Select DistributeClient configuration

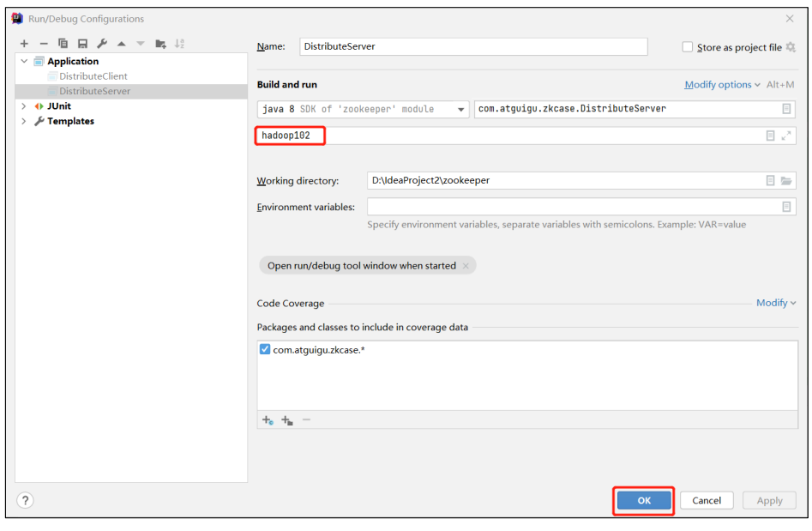click(x=93, y=76)
